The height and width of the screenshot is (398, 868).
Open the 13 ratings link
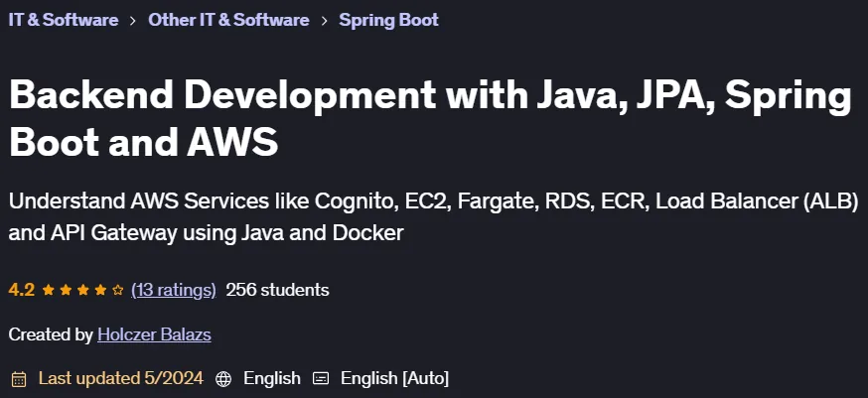(x=174, y=290)
